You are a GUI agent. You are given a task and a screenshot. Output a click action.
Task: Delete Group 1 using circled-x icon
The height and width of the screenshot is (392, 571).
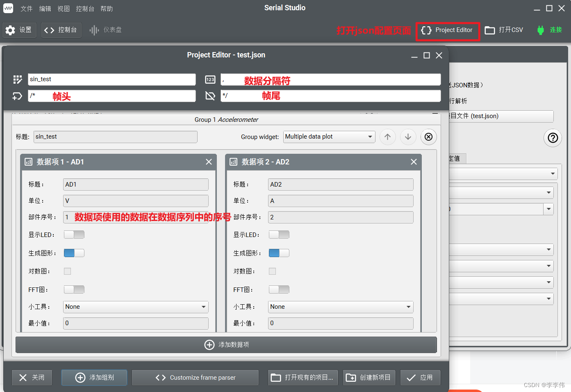click(428, 137)
